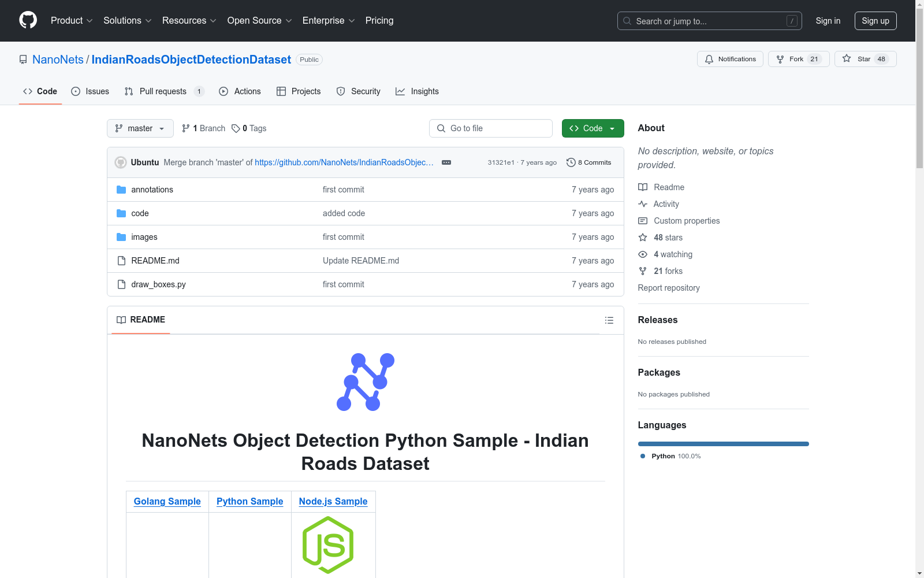
Task: Click the Node.js logo image
Action: click(x=328, y=545)
